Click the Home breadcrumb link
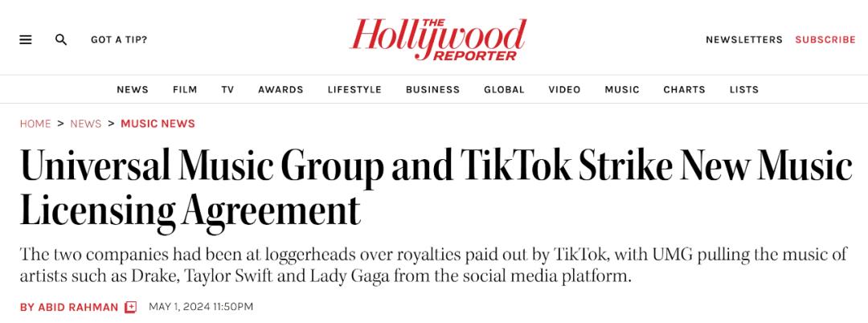Screen dimensions: 868x323 [35, 124]
